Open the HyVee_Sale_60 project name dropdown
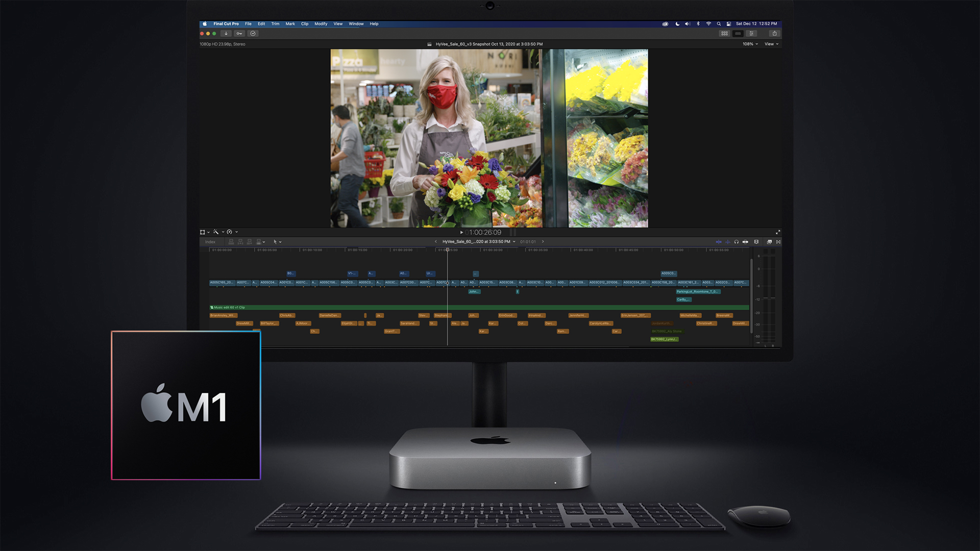The width and height of the screenshot is (980, 551). click(479, 242)
